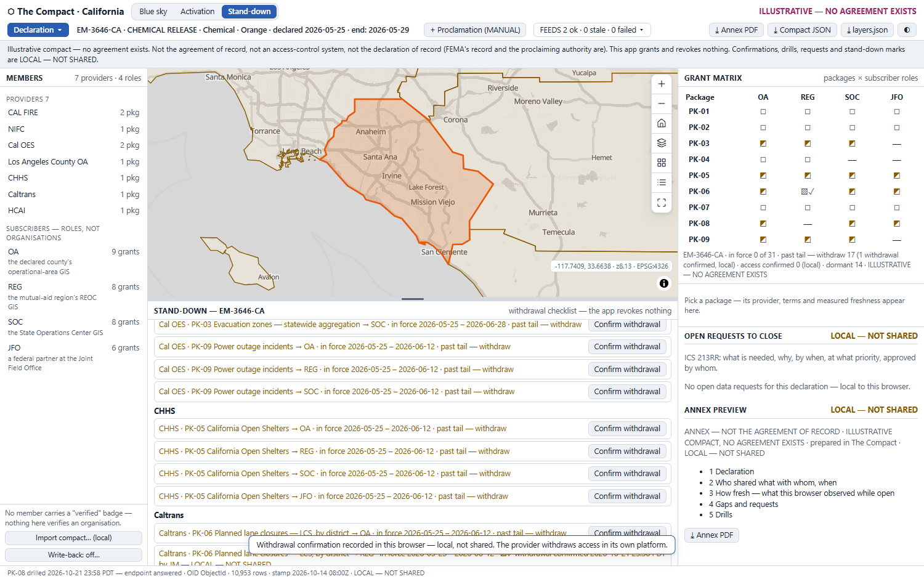Toggle PK-09 grant for OA

point(763,240)
